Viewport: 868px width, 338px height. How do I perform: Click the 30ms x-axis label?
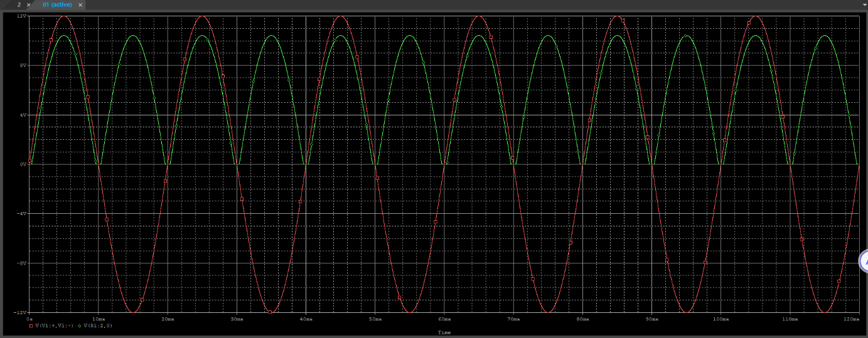tap(237, 319)
